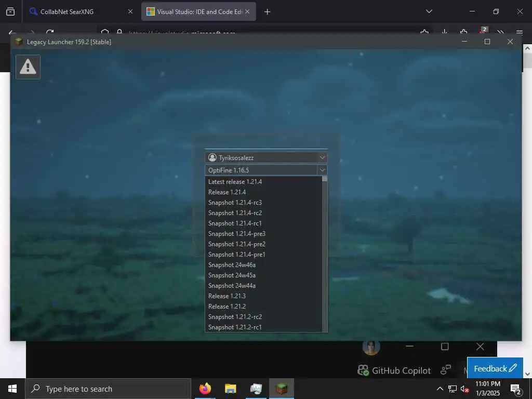Select Snapshot 1.21.2-rc2
The width and height of the screenshot is (532, 399).
pos(263,317)
